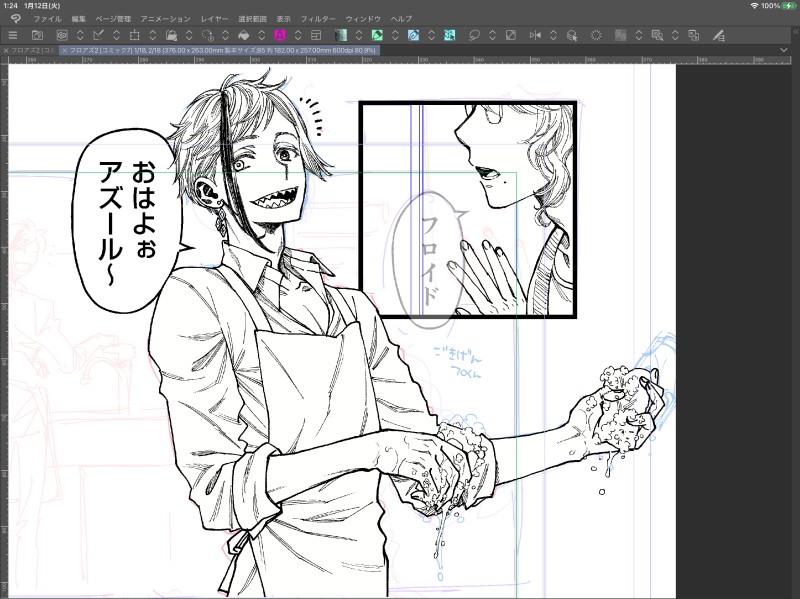Click the clipboard paste folder icon
The height and width of the screenshot is (599, 800).
point(171,35)
